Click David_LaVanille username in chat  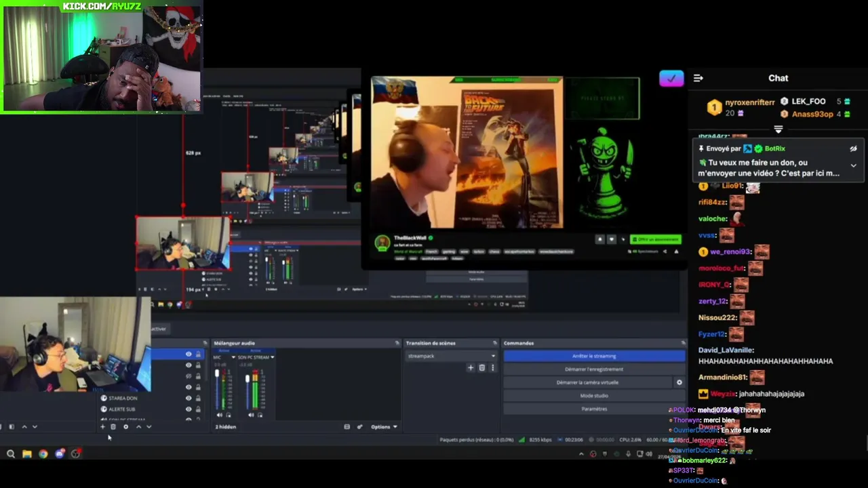pos(726,350)
